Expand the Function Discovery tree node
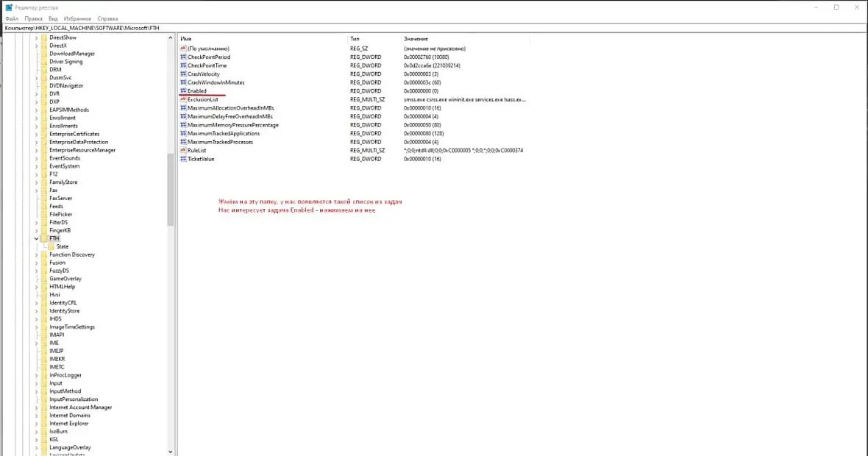The image size is (868, 456). click(x=37, y=254)
